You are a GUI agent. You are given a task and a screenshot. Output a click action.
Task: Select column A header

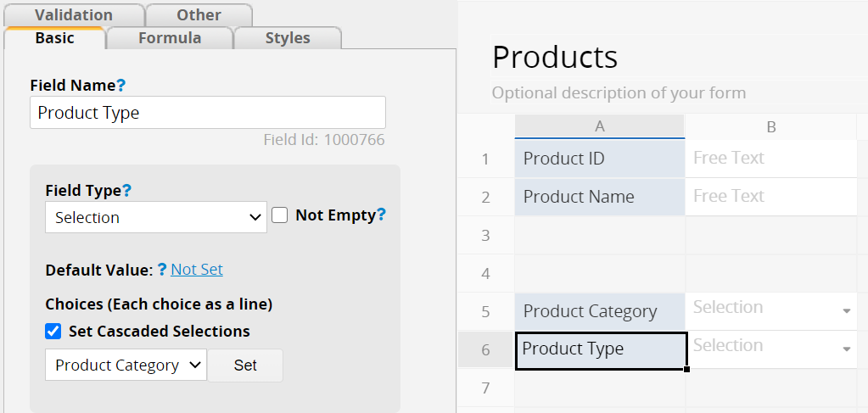tap(600, 126)
